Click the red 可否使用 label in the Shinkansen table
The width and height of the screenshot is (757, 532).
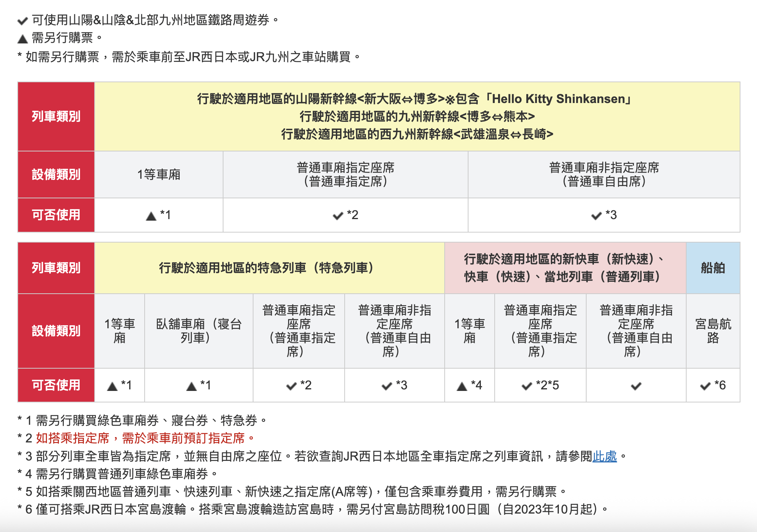click(x=56, y=215)
